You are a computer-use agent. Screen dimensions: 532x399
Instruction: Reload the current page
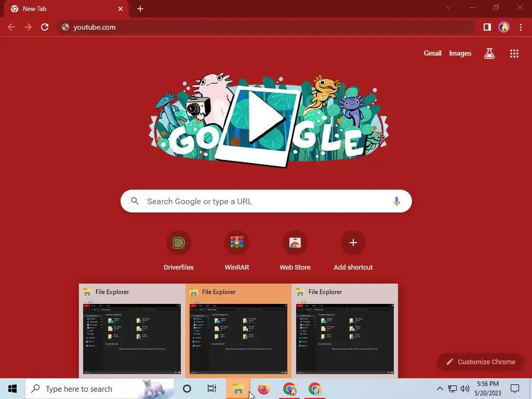click(x=45, y=27)
